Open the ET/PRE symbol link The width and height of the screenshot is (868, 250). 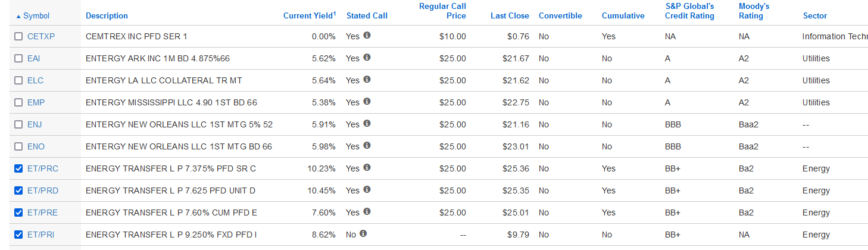(42, 212)
